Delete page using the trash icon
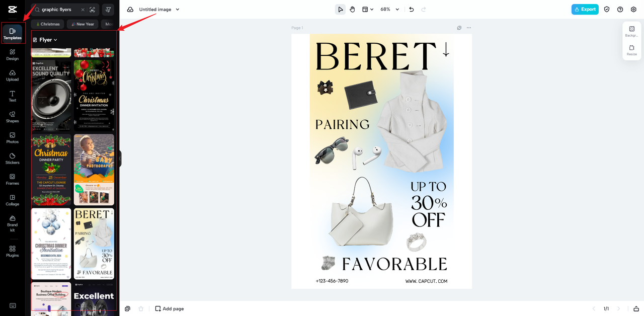Screen dimensions: 644x316 (x=141, y=308)
